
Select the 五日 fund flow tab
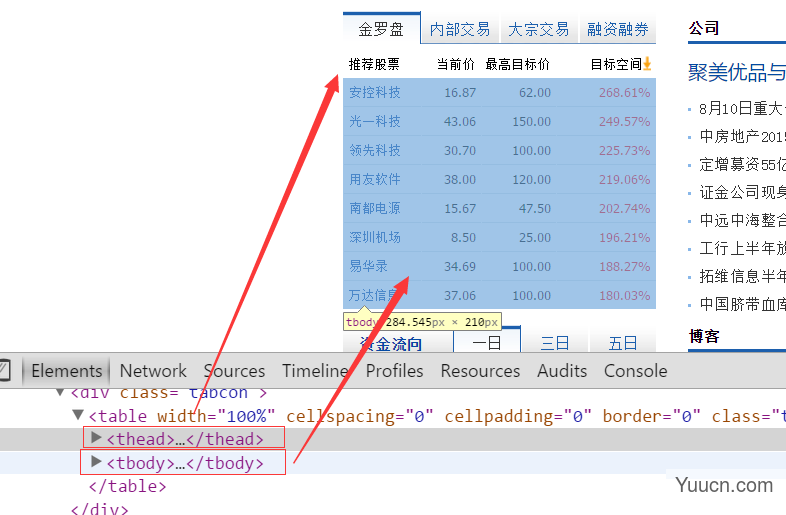[623, 342]
